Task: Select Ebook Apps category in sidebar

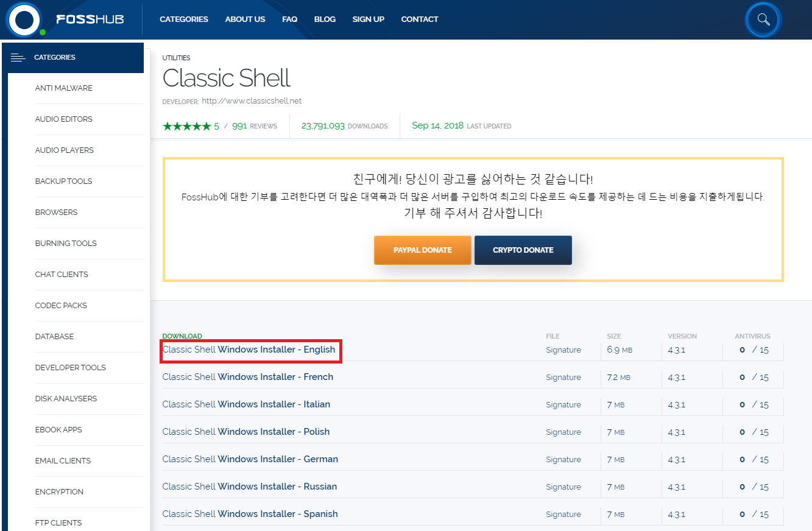Action: pos(58,430)
